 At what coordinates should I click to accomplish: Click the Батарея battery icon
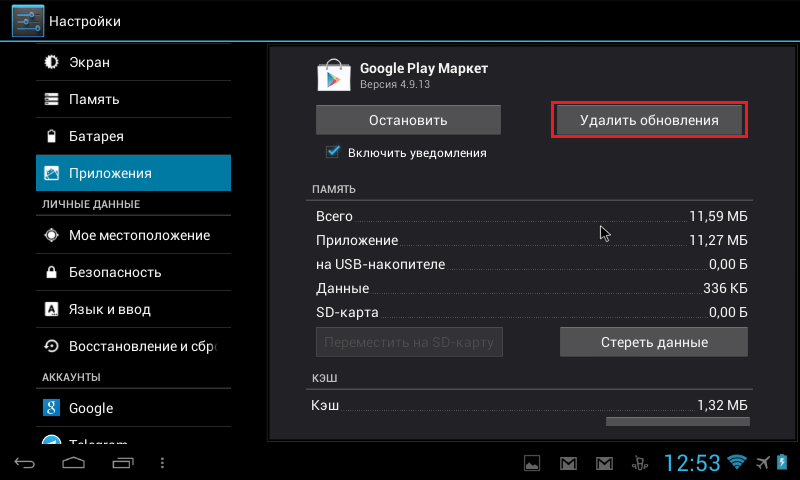51,136
